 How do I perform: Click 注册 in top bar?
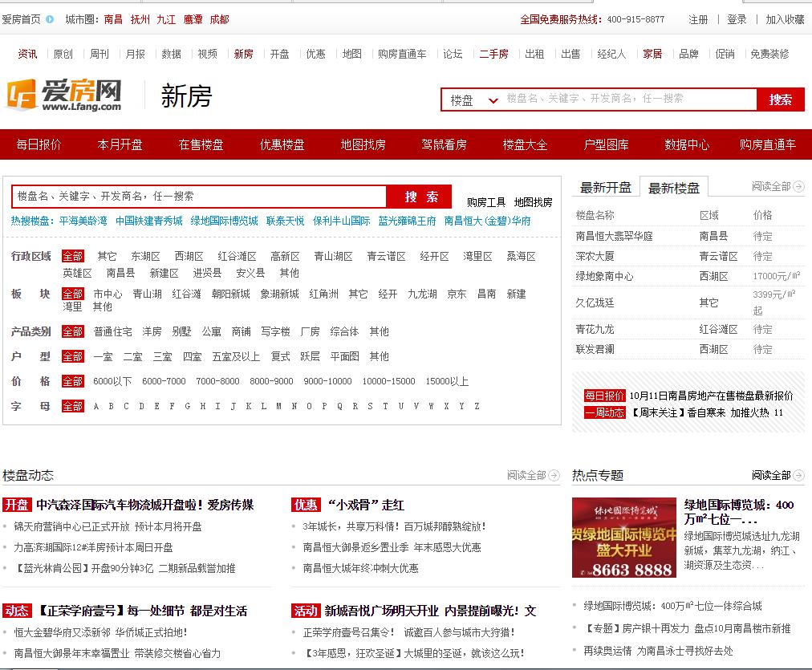697,20
